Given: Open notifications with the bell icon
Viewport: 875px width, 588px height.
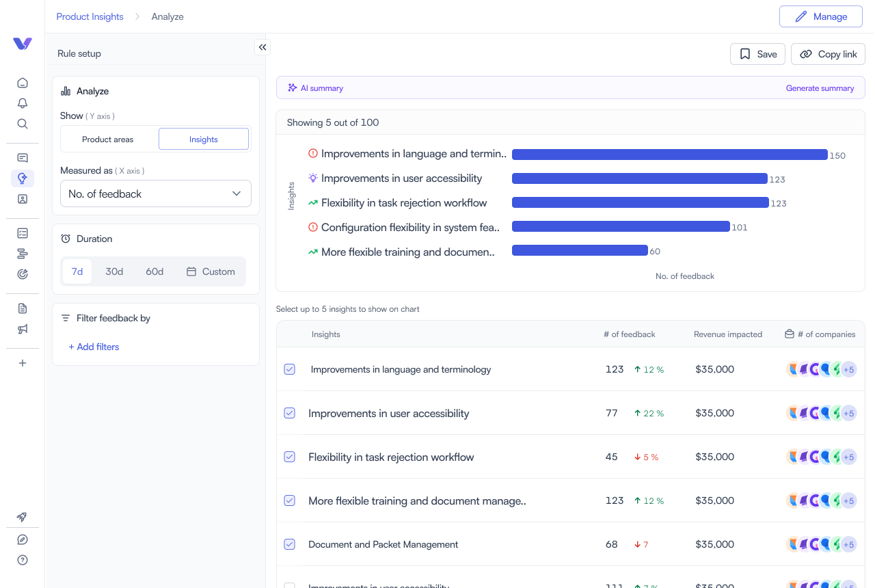Looking at the screenshot, I should pyautogui.click(x=23, y=103).
